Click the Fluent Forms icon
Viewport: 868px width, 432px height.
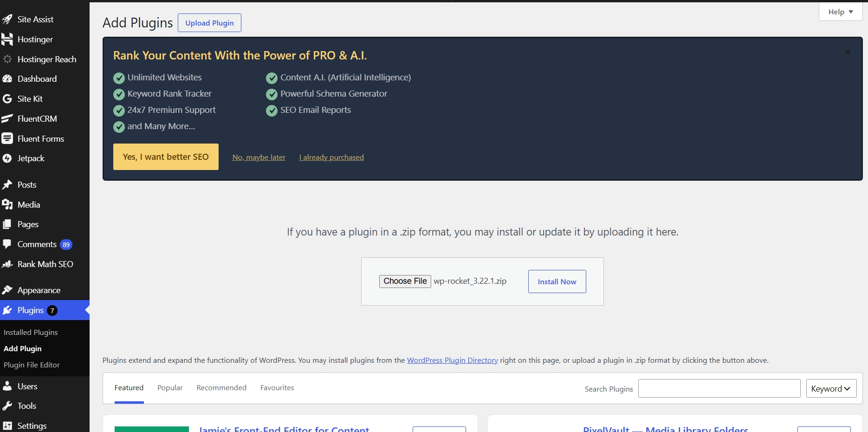pyautogui.click(x=7, y=138)
